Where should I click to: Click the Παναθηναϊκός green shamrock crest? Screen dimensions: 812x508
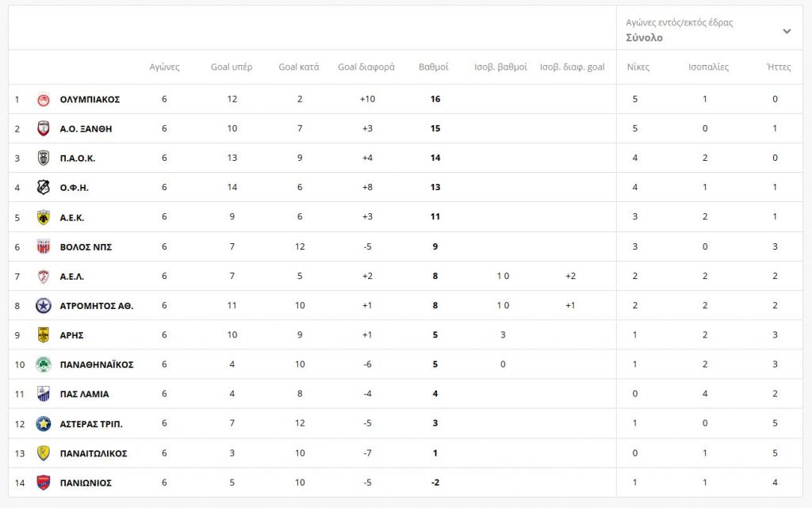(44, 365)
